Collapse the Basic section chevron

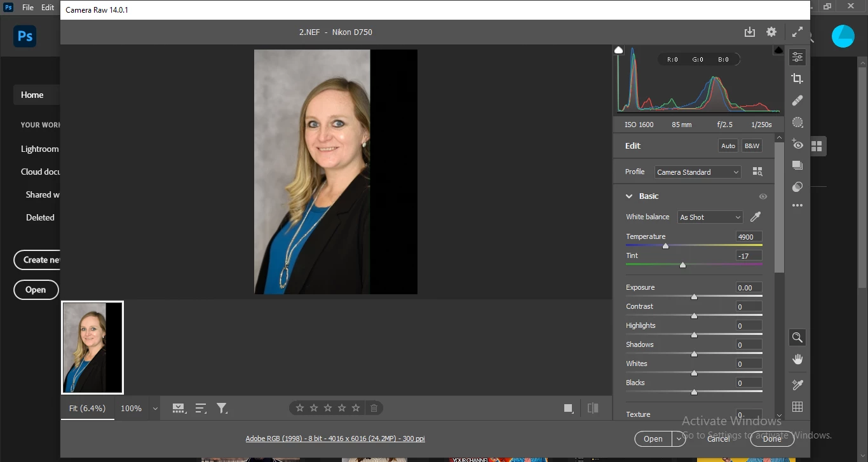629,196
